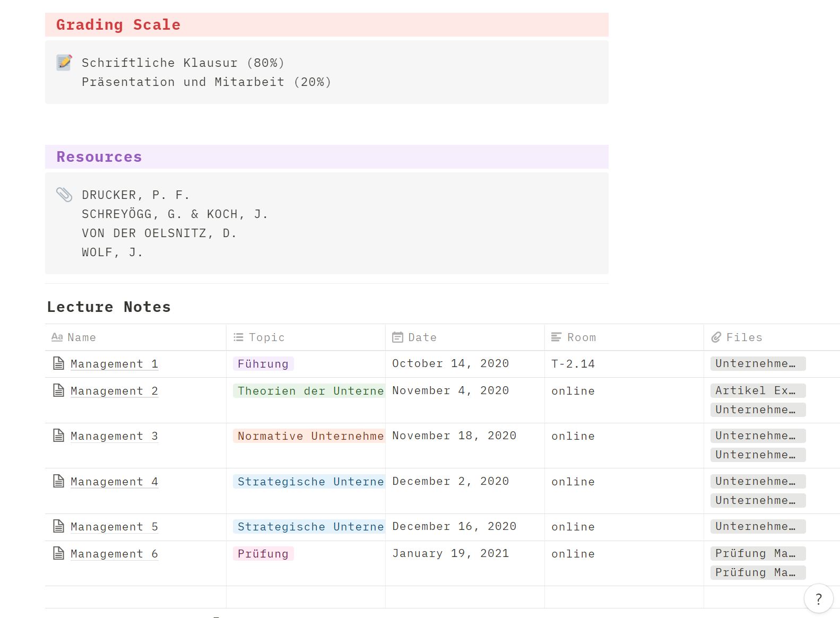Click the October 14, 2020 date cell
Image resolution: width=840 pixels, height=618 pixels.
[x=450, y=363]
